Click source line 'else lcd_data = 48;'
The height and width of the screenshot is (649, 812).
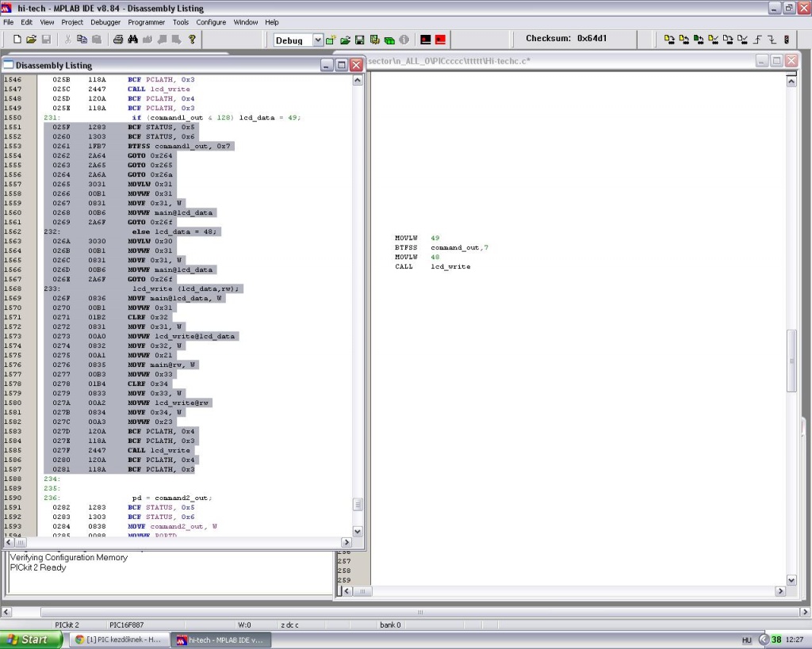[x=174, y=231]
